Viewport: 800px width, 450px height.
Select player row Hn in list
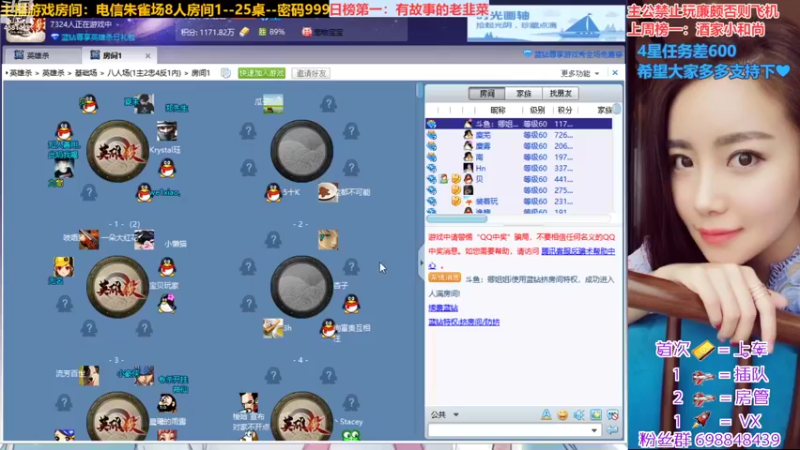pos(519,168)
